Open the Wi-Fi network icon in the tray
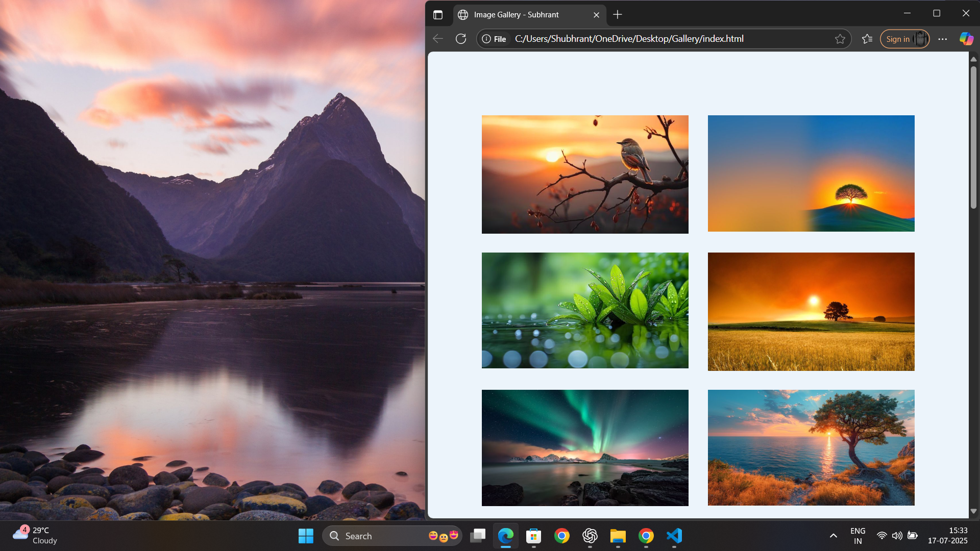980x551 pixels. coord(881,536)
